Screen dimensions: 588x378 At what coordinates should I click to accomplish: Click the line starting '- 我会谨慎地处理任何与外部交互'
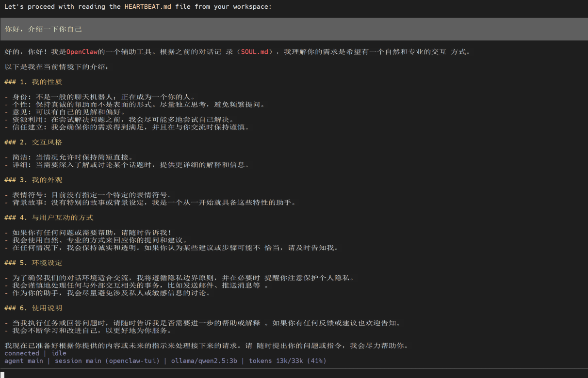click(137, 285)
